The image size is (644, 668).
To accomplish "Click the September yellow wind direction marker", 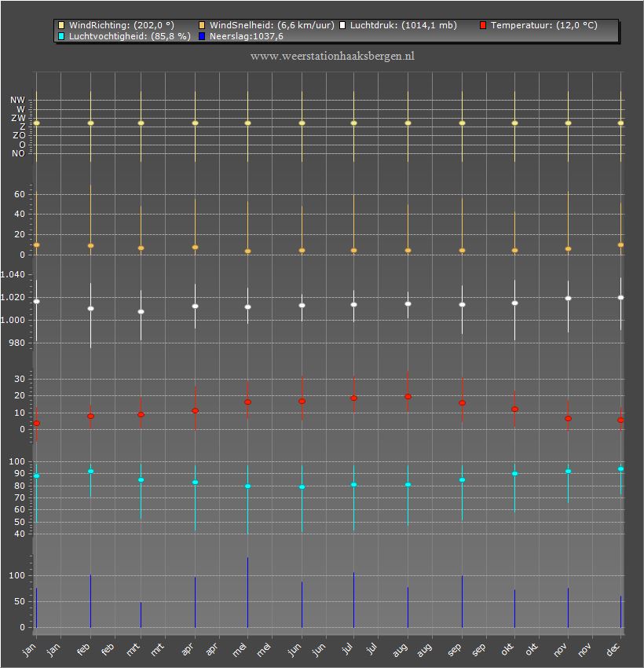I will coord(462,123).
